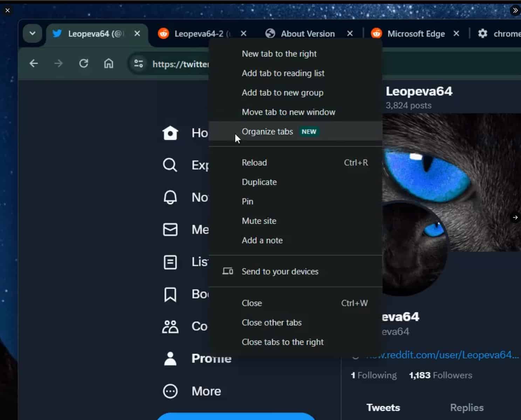Click the More label in Twitter sidebar

point(206,391)
